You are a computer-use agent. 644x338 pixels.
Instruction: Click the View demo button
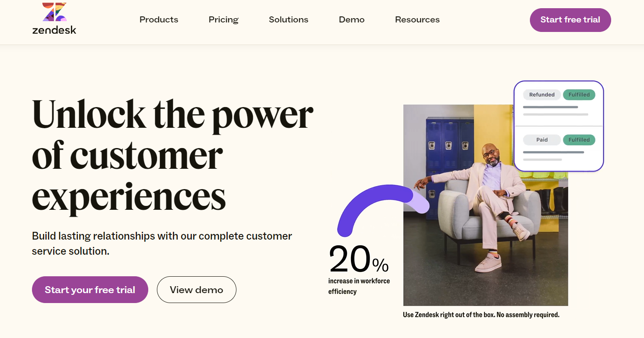pos(196,290)
